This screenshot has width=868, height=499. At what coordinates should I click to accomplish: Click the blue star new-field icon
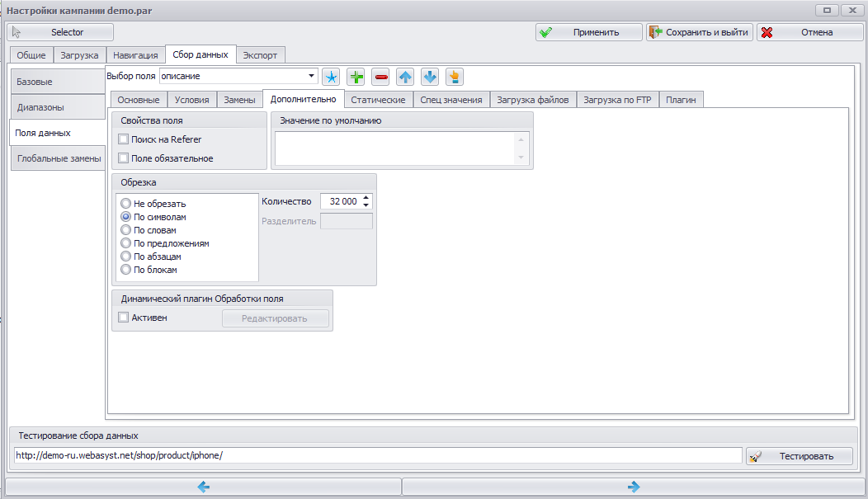pyautogui.click(x=331, y=77)
